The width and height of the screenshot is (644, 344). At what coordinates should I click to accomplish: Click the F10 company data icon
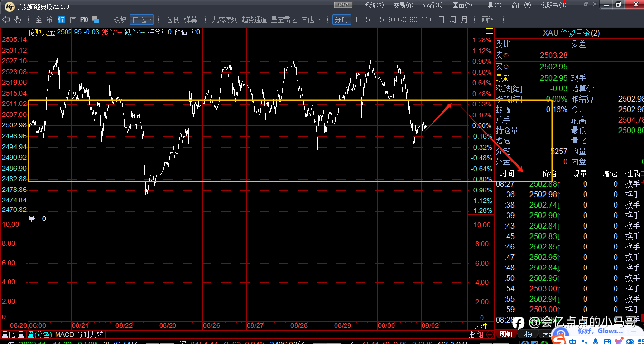point(84,19)
